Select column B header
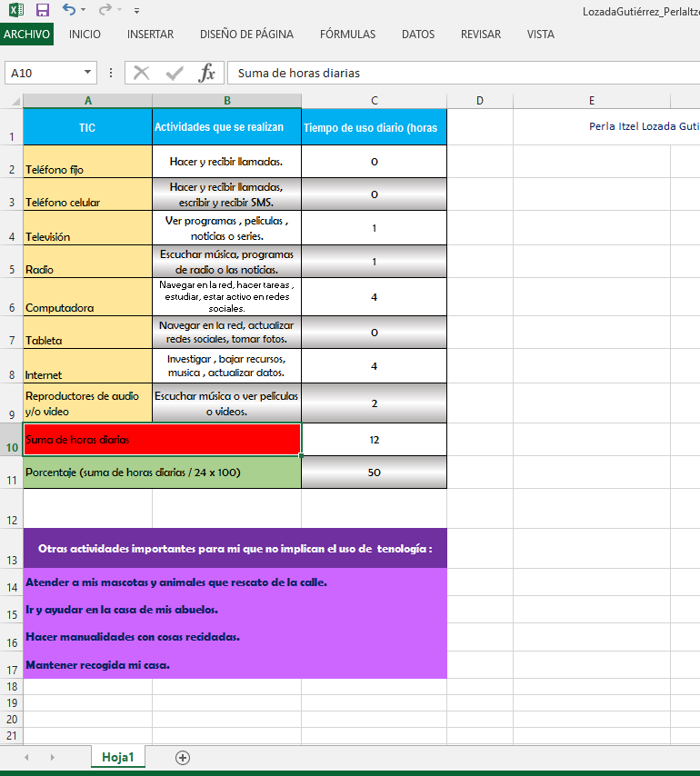700x776 pixels. pyautogui.click(x=226, y=101)
